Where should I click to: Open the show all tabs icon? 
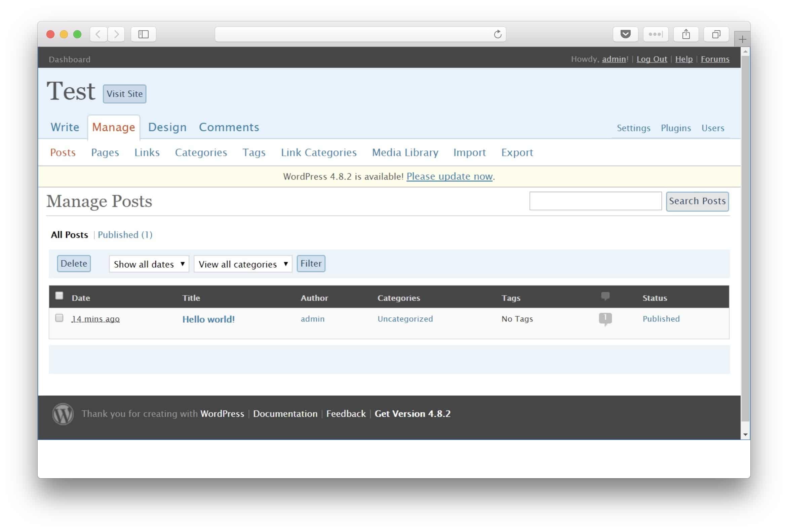(x=716, y=34)
